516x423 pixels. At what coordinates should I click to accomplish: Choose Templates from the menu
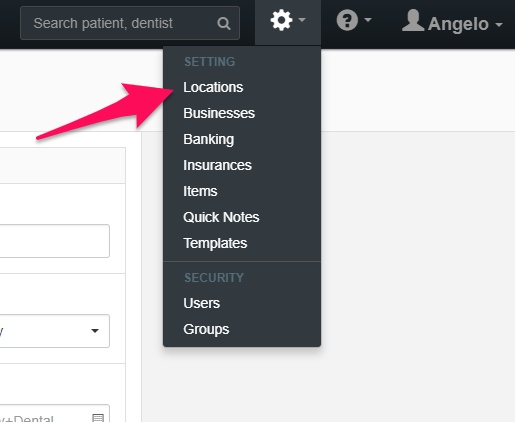pos(215,243)
